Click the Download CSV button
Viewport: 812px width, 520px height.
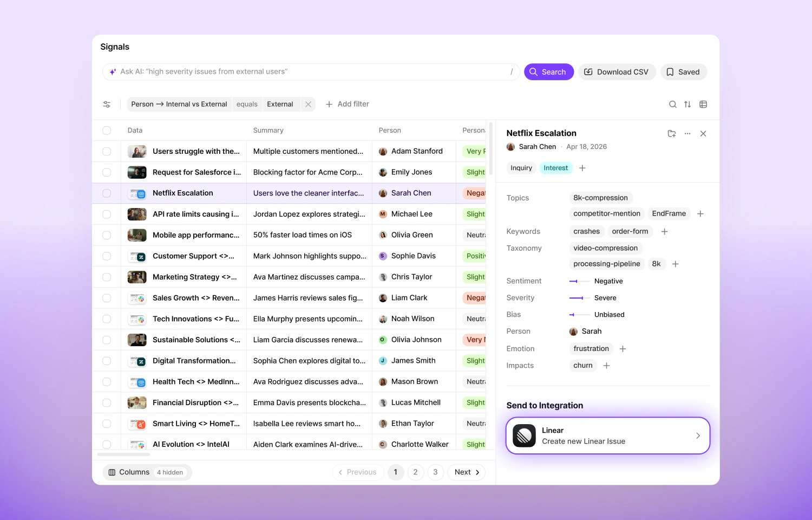coord(617,71)
